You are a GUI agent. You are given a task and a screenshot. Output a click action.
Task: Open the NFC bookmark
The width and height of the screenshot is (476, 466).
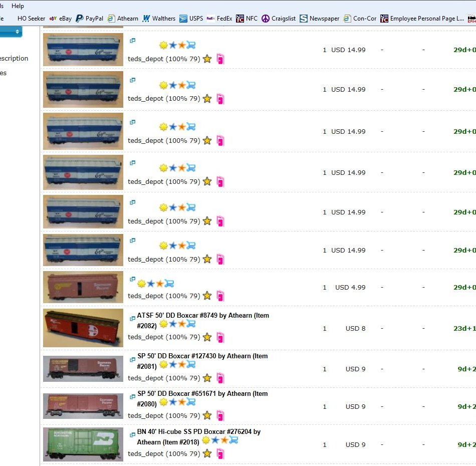coord(247,19)
